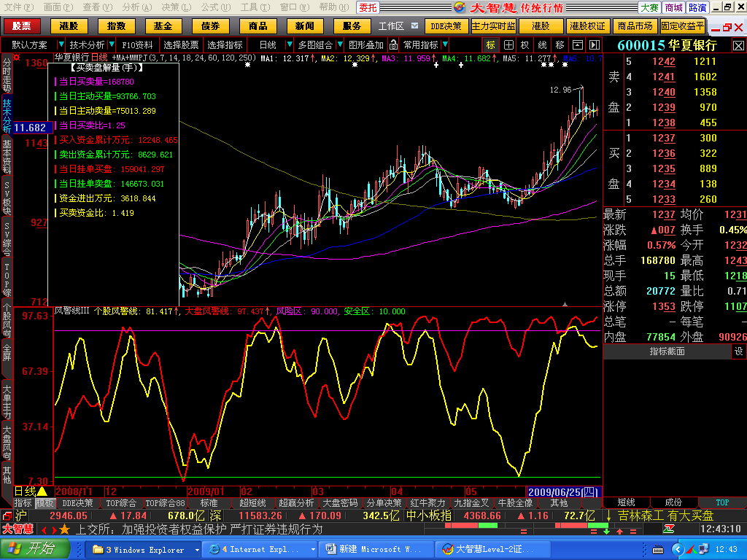Screen dimensions: 747x560
Task: Open the 帮助(H) menu
Action: pos(334,7)
